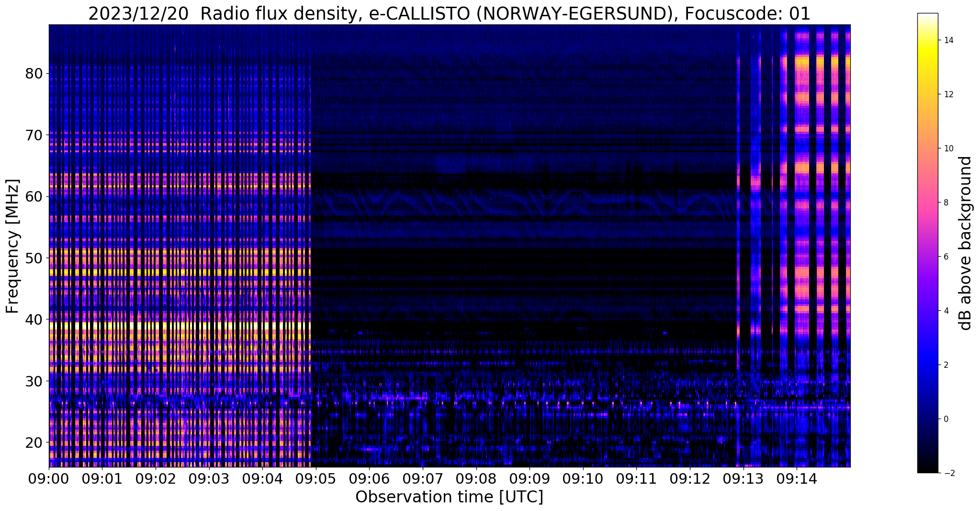Click the 09:12 time tick label
The width and height of the screenshot is (980, 511).
coord(689,478)
